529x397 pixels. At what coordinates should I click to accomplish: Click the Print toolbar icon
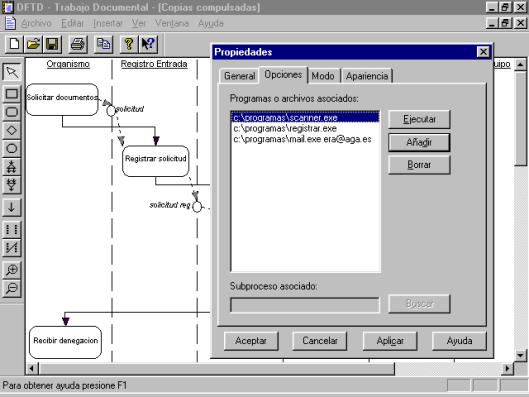[78, 44]
